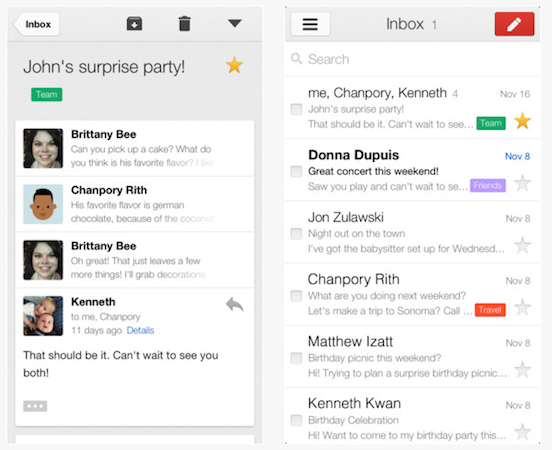Tap the Search field in the inbox
The width and height of the screenshot is (552, 450).
[413, 59]
